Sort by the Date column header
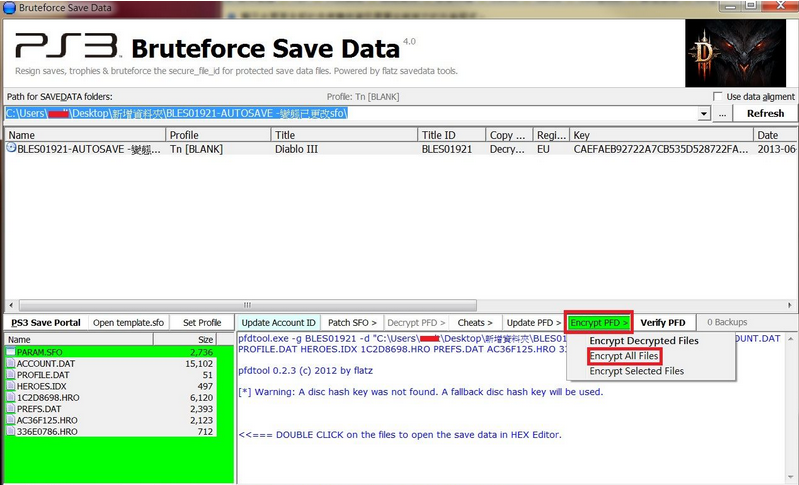799x485 pixels. click(776, 135)
